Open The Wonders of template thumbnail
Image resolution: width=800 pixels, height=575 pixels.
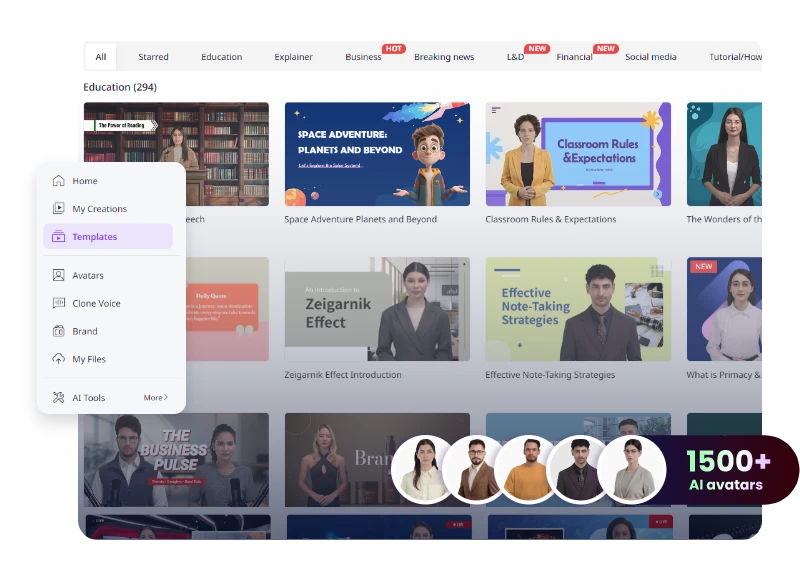click(724, 154)
